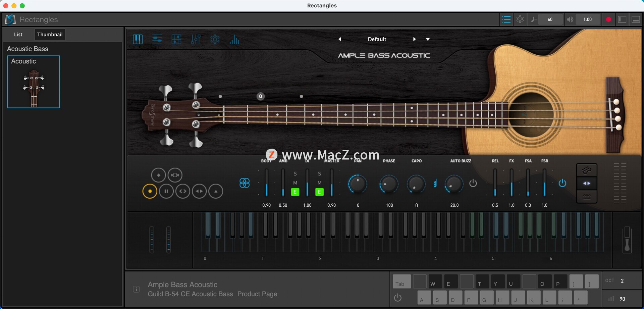Open the preset dropdown triangle
The width and height of the screenshot is (644, 309).
click(x=428, y=39)
